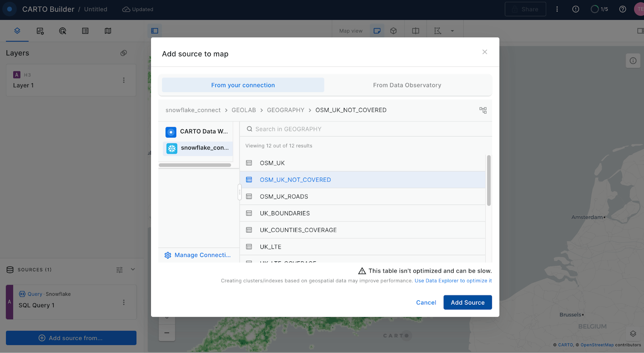Open Use Data Explorer to optimize link
This screenshot has height=353, width=644.
pos(453,281)
